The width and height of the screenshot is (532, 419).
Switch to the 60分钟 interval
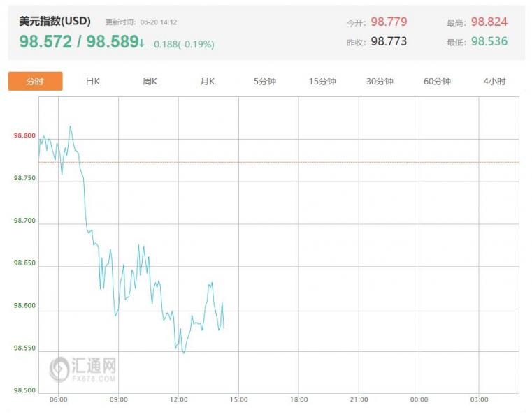point(437,81)
